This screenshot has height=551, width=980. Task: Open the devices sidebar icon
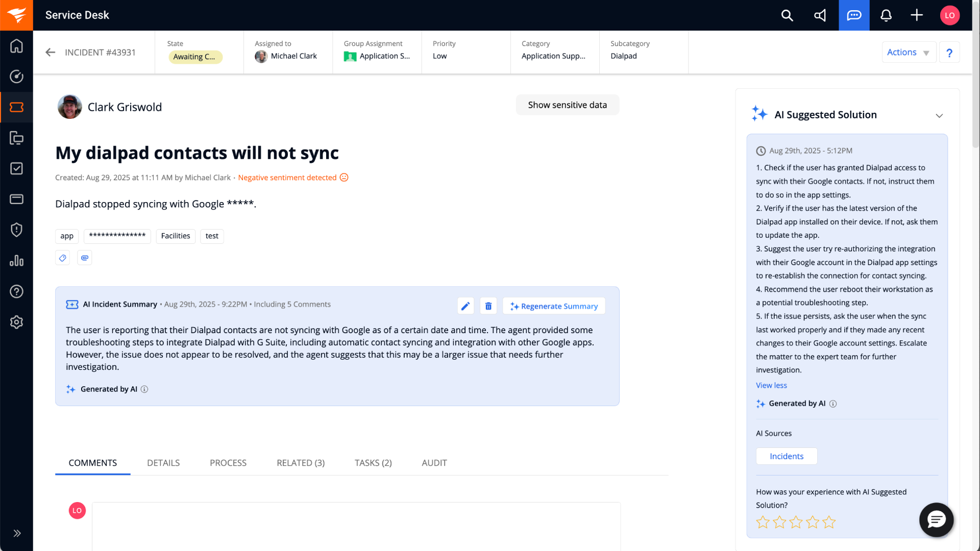point(16,138)
